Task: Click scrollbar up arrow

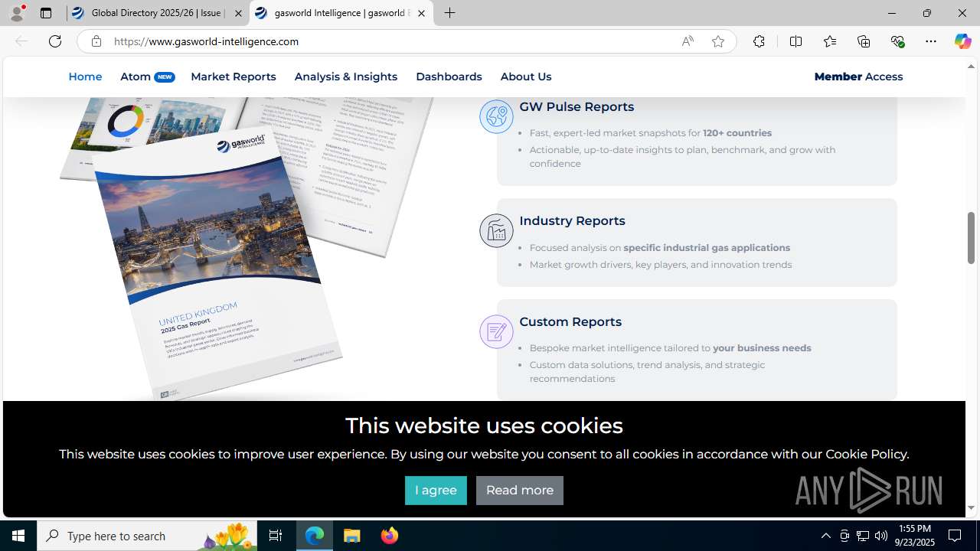Action: pyautogui.click(x=971, y=66)
